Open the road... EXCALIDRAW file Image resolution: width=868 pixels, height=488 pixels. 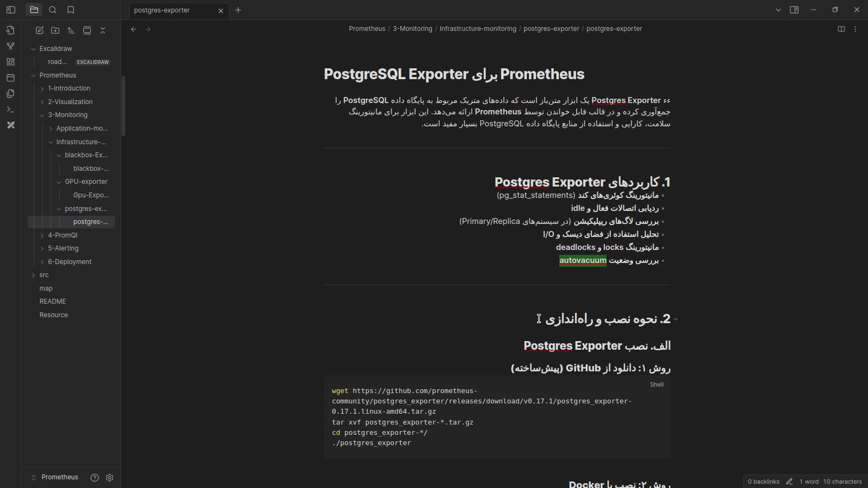[x=71, y=62]
